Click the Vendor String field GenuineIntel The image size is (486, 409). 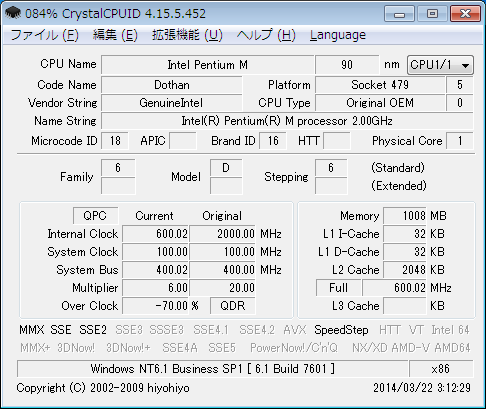tap(172, 103)
